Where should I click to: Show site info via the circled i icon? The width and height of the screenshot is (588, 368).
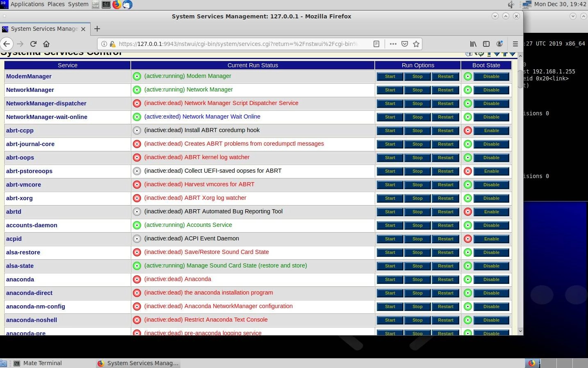(104, 44)
